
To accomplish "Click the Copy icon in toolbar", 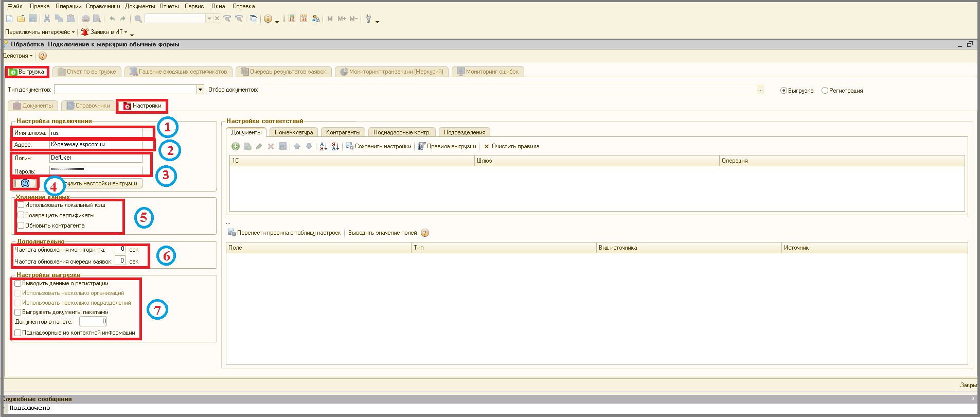I will [x=59, y=19].
